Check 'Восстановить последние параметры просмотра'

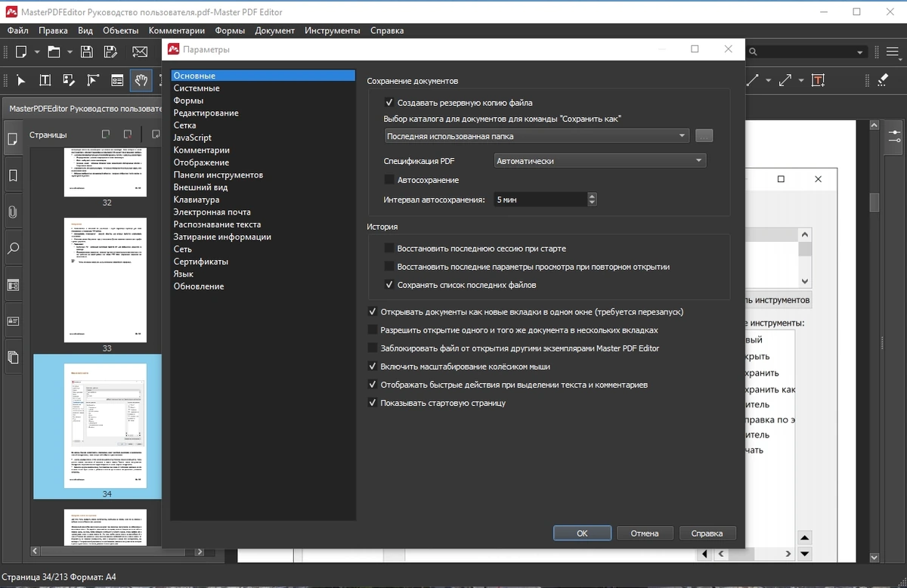coord(389,267)
